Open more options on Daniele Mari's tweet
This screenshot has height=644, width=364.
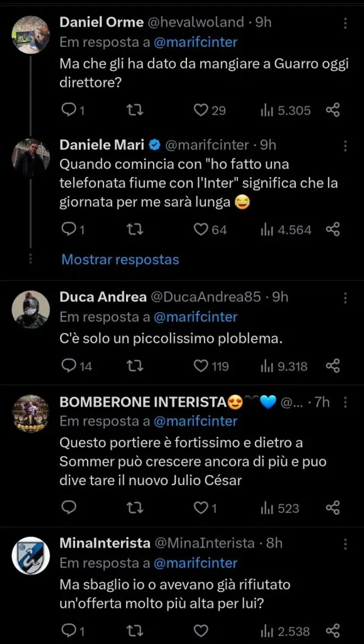coord(346,146)
